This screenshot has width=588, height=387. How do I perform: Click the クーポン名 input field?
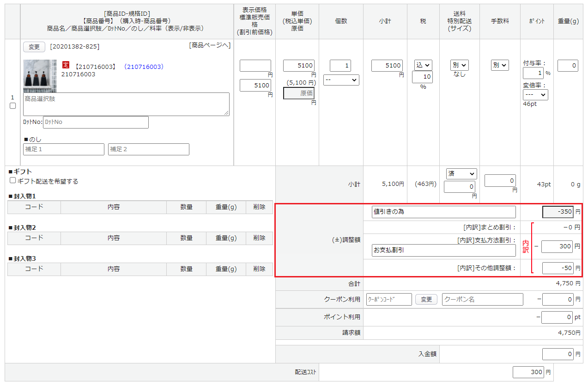pyautogui.click(x=482, y=299)
